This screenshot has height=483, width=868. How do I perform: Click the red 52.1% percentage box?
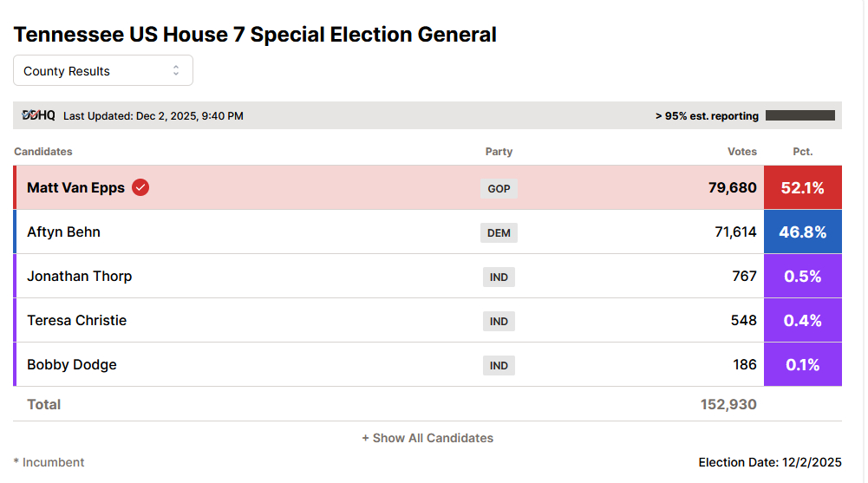pos(802,187)
